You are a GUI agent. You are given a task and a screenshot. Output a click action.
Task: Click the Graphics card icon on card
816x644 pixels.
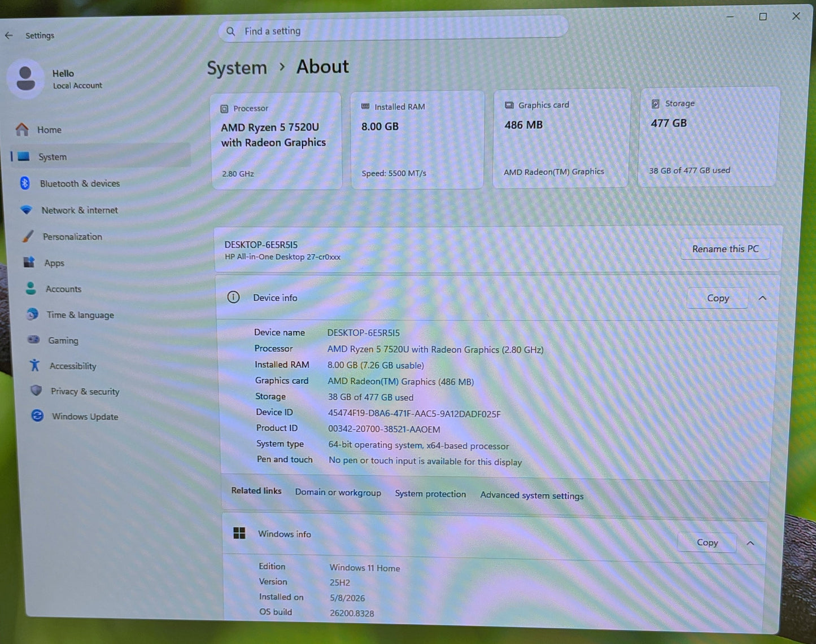(509, 105)
